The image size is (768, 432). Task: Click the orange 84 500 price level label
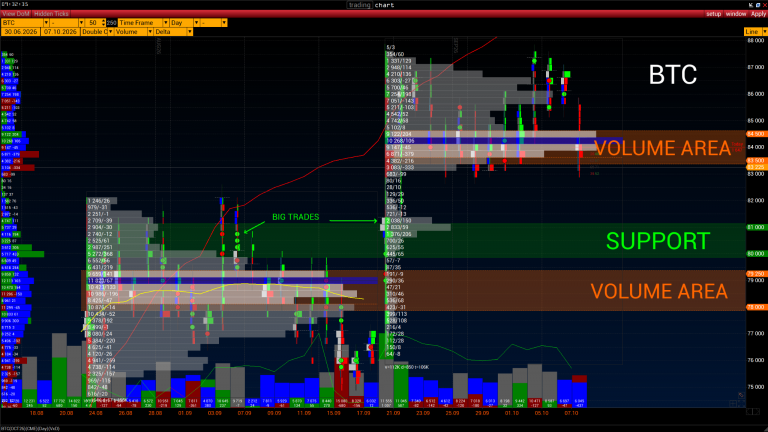[x=756, y=134]
